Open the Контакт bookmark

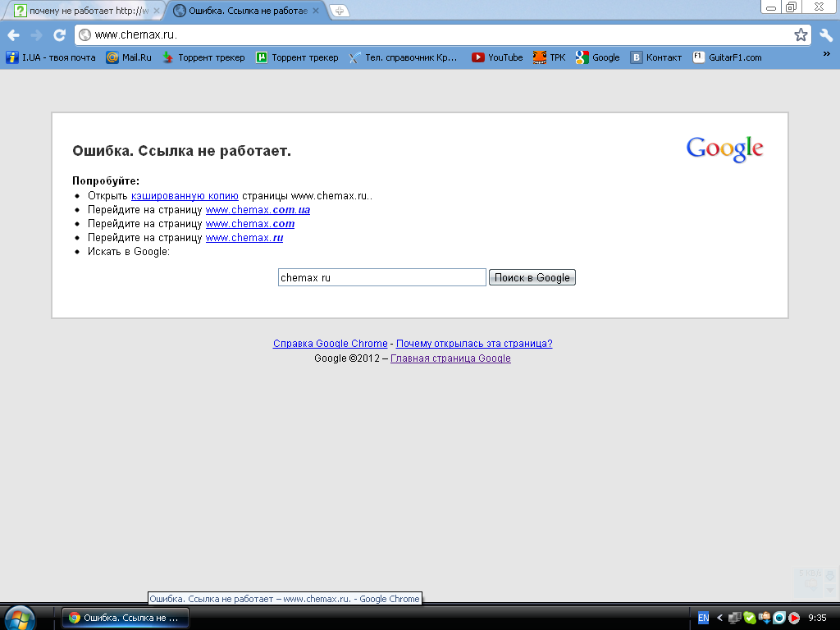click(656, 57)
